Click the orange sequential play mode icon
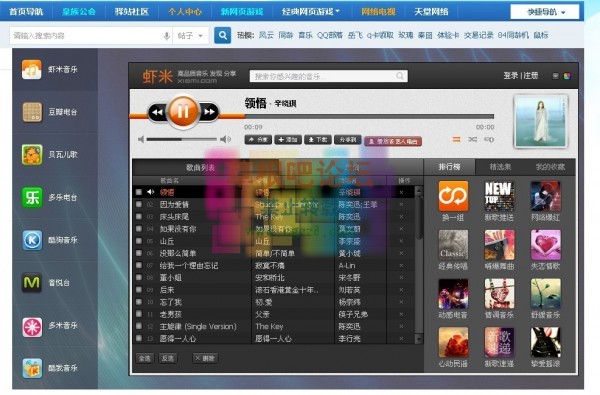Screen dimensions: 600x395 (457, 139)
